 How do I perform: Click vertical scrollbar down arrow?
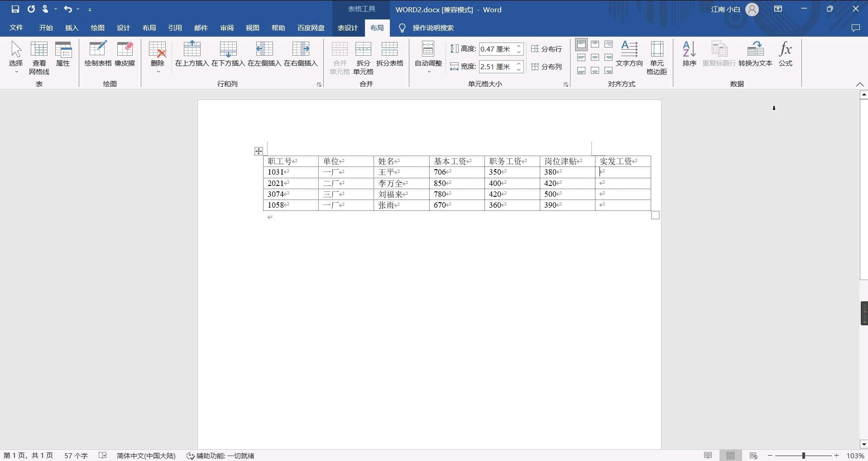coord(864,444)
